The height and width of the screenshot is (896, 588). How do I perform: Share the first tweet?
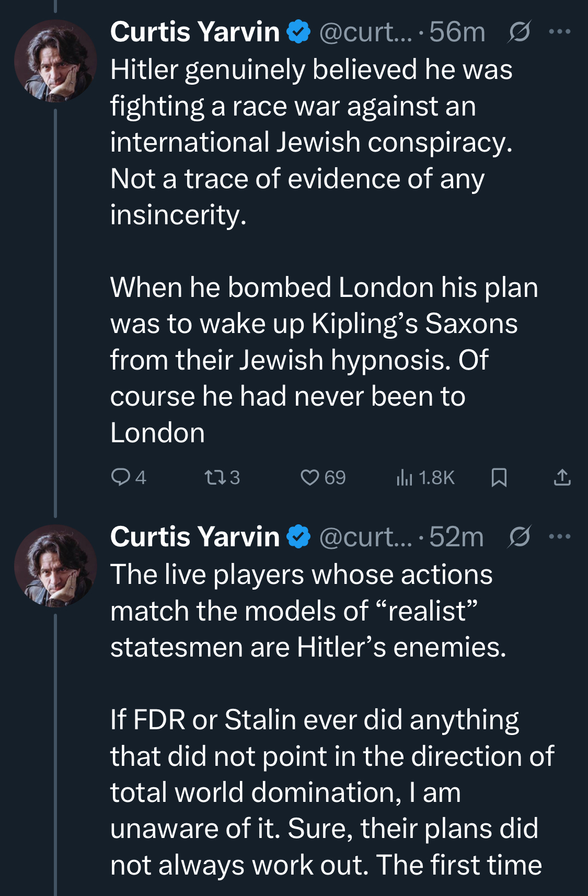(562, 477)
